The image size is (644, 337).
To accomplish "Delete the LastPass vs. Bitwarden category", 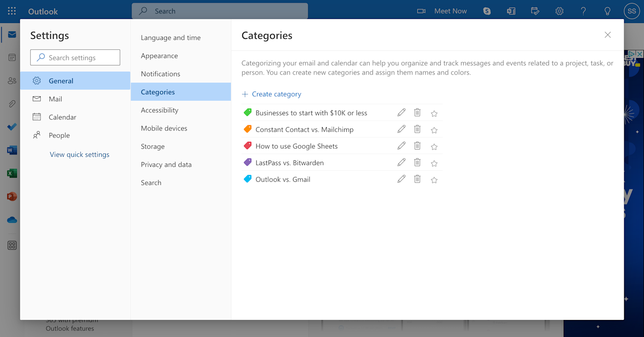I will (417, 163).
